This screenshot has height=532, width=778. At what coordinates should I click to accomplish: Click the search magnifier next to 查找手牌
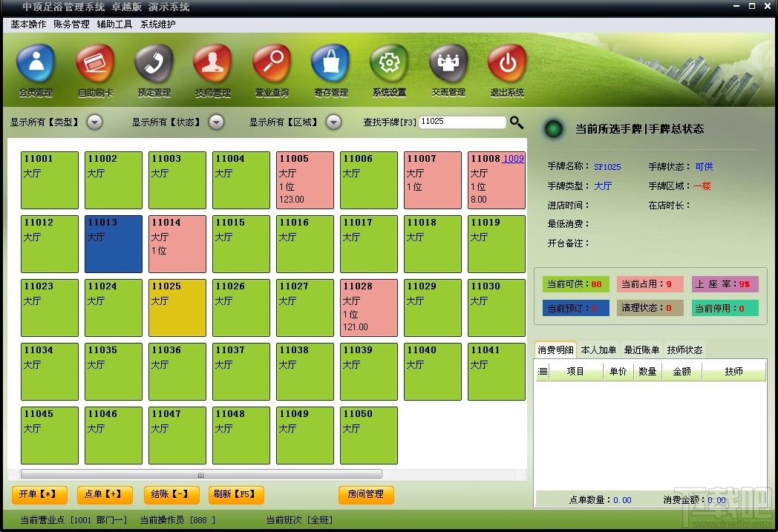517,122
